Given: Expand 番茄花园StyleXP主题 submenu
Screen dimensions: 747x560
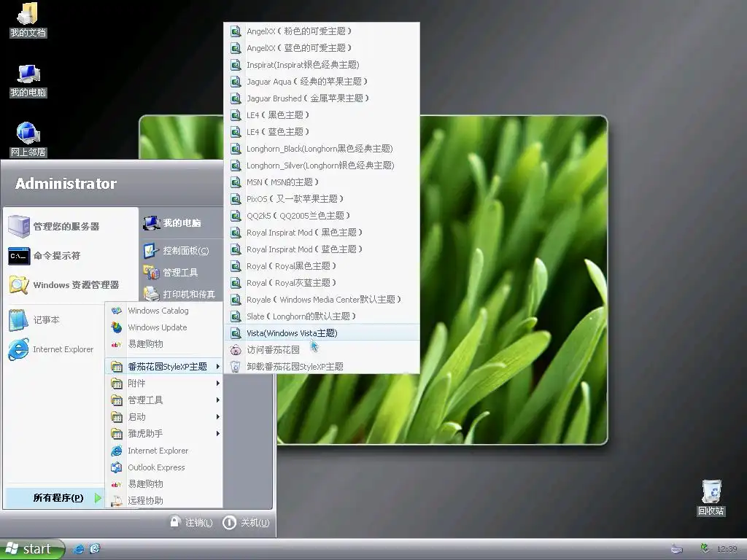Looking at the screenshot, I should click(164, 366).
